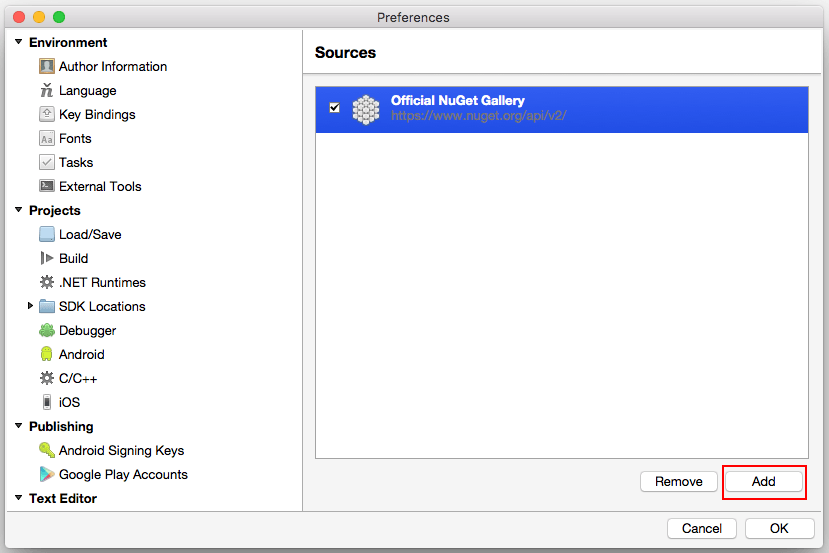
Task: Click the Environment category heading
Action: pyautogui.click(x=68, y=42)
